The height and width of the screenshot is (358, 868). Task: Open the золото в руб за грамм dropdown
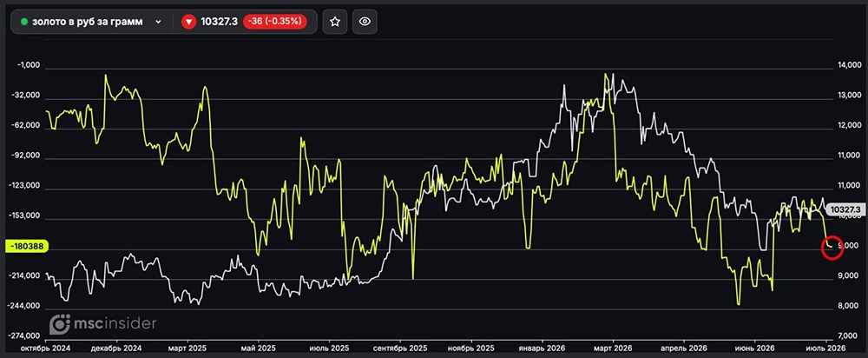91,22
